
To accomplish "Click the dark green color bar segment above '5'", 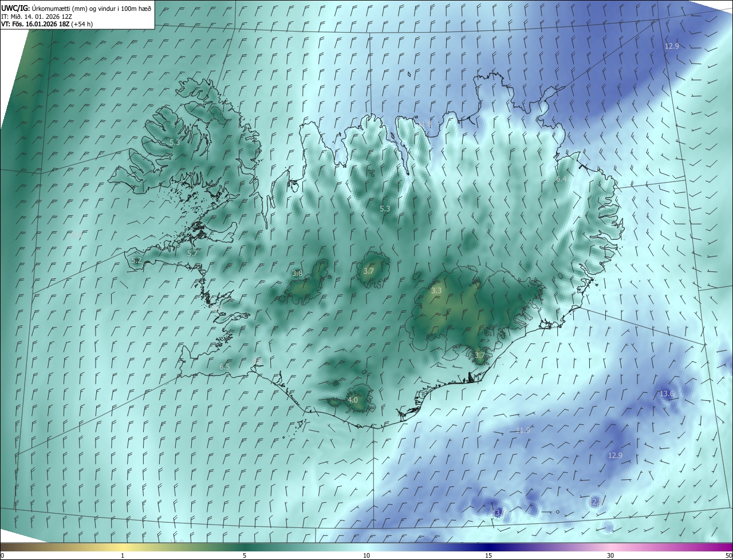I will point(245,547).
